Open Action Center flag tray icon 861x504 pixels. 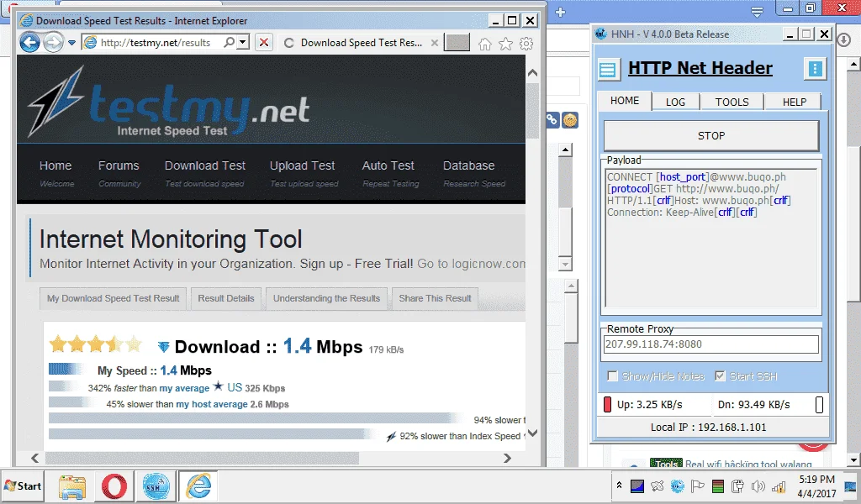pyautogui.click(x=697, y=486)
